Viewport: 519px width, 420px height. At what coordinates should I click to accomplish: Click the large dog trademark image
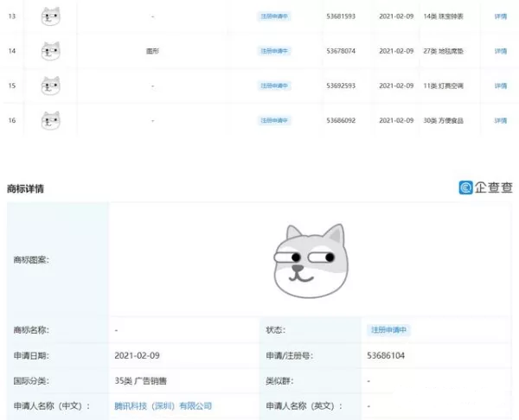[311, 261]
